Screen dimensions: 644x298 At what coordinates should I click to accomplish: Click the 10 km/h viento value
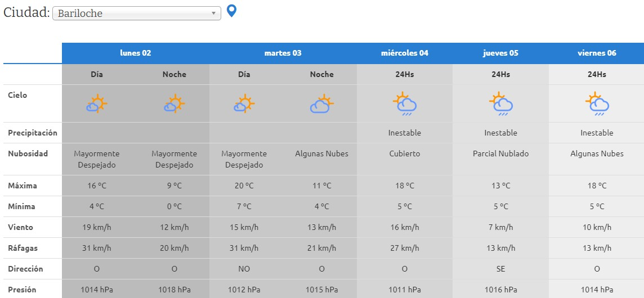(597, 227)
